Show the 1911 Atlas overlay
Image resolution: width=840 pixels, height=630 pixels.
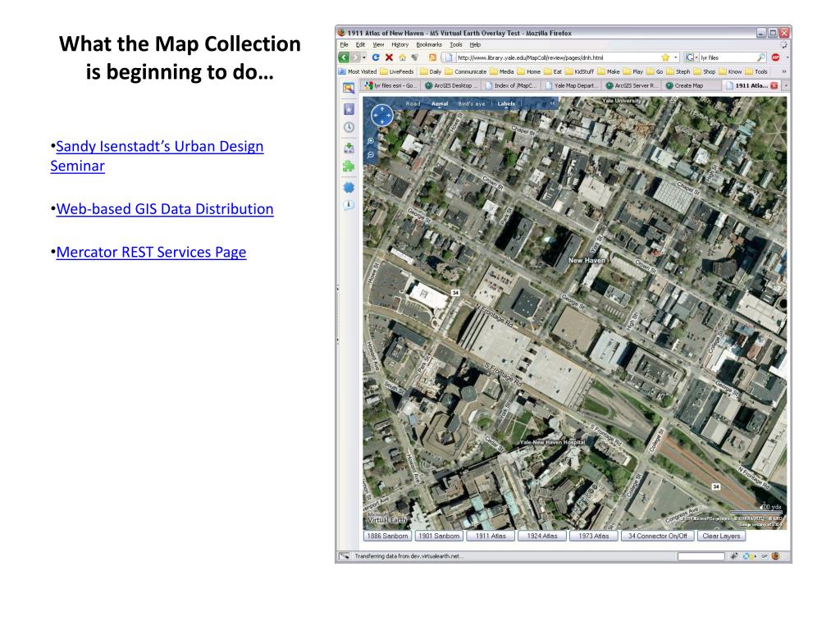491,536
